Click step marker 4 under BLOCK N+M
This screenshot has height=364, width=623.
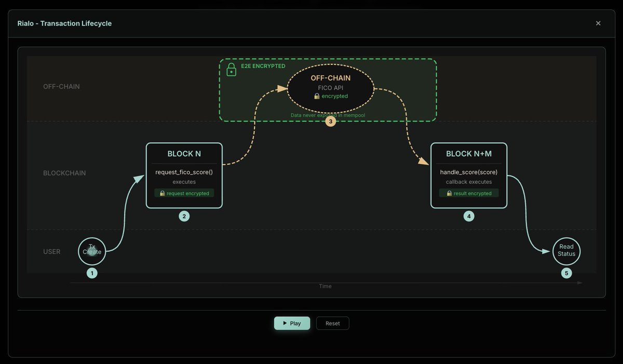[x=469, y=216]
